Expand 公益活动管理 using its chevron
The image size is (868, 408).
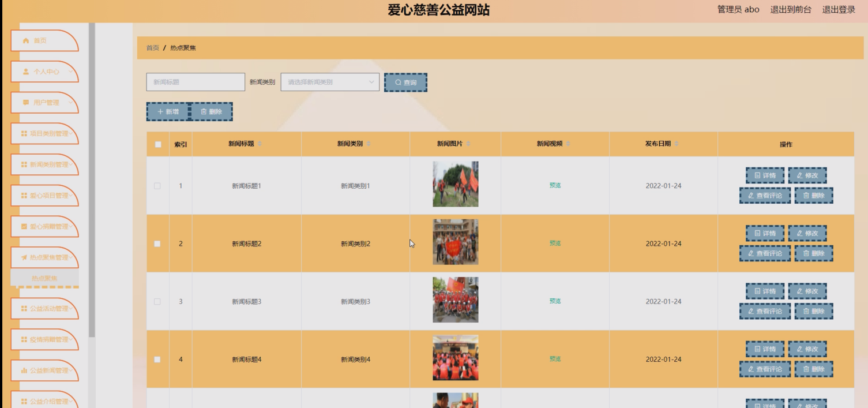click(x=71, y=308)
